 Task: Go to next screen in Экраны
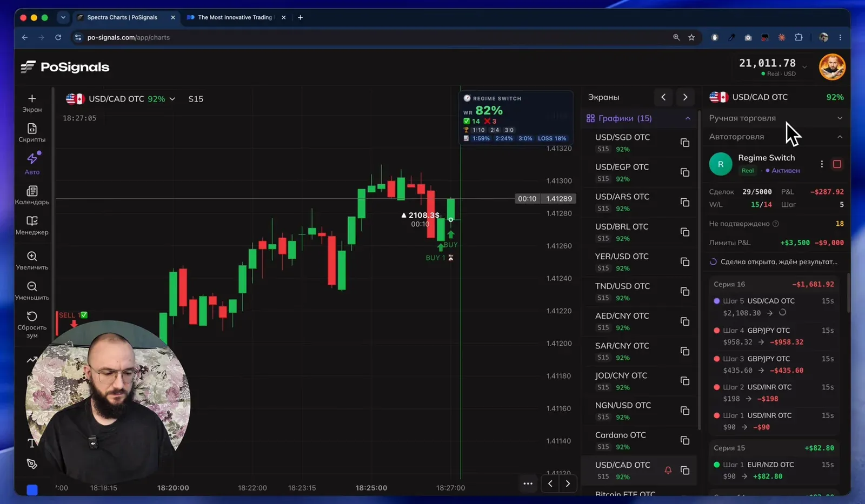click(x=685, y=97)
